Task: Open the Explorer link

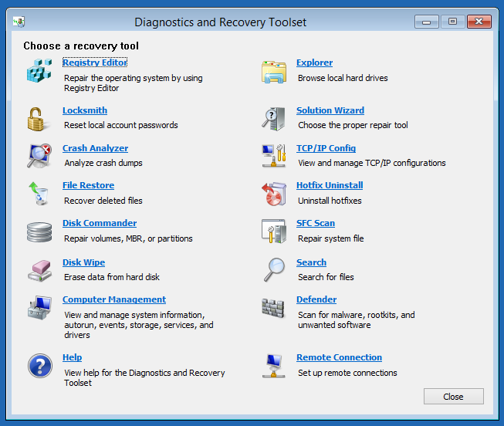Action: click(x=314, y=63)
